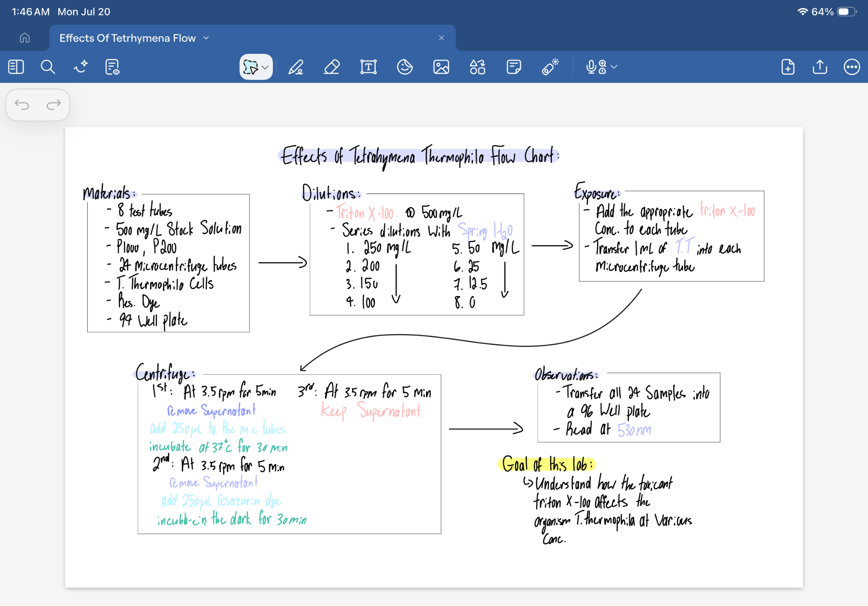Tap 'add 250µL resazurin dye' line

(x=221, y=501)
